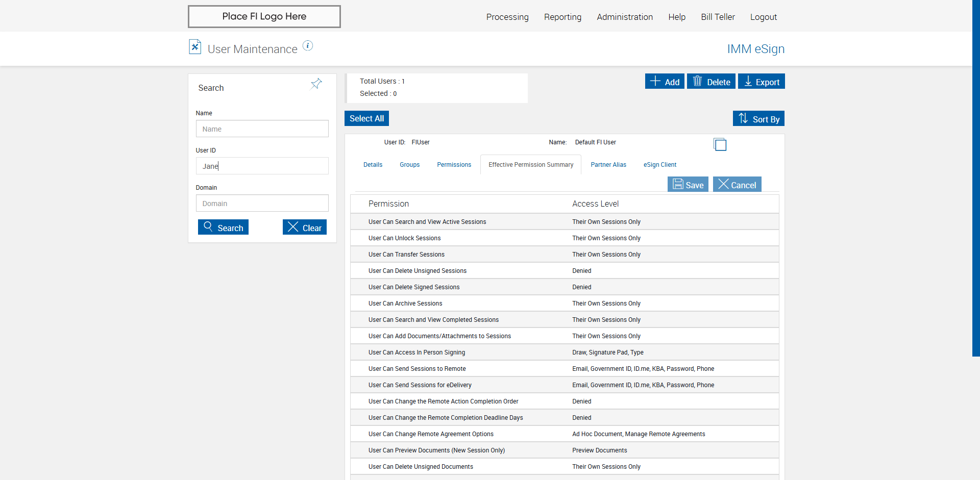Pin the Search panel with pushpin icon
The height and width of the screenshot is (480, 980).
316,84
